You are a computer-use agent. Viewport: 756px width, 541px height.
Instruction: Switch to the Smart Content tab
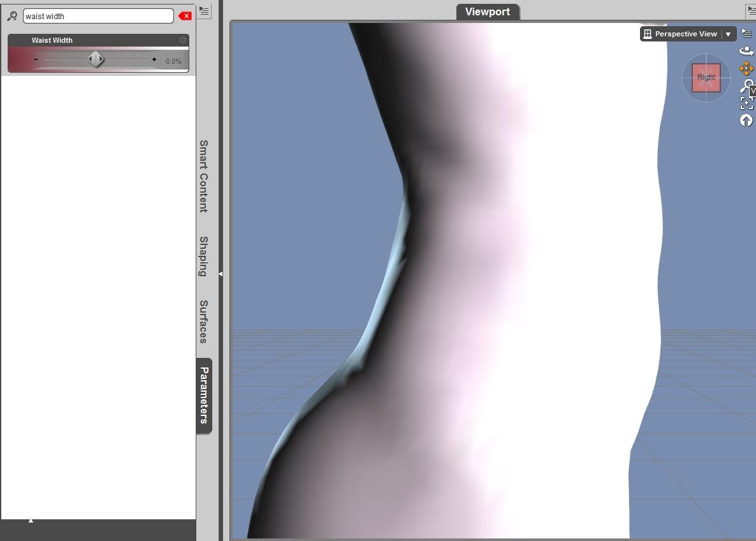[204, 176]
